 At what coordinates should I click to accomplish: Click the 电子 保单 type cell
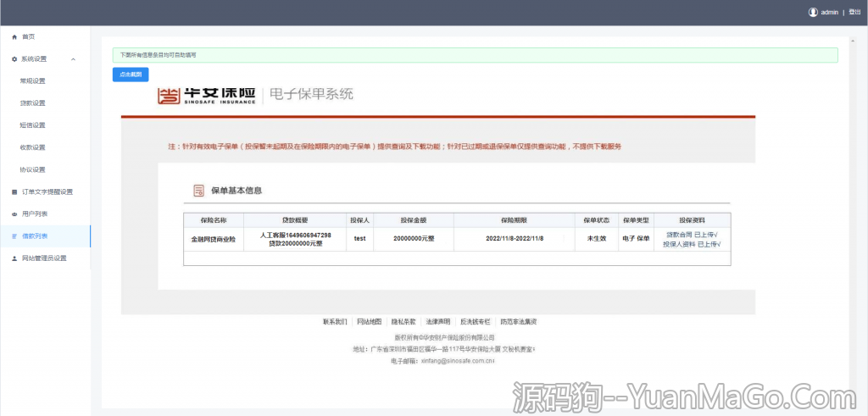click(636, 239)
